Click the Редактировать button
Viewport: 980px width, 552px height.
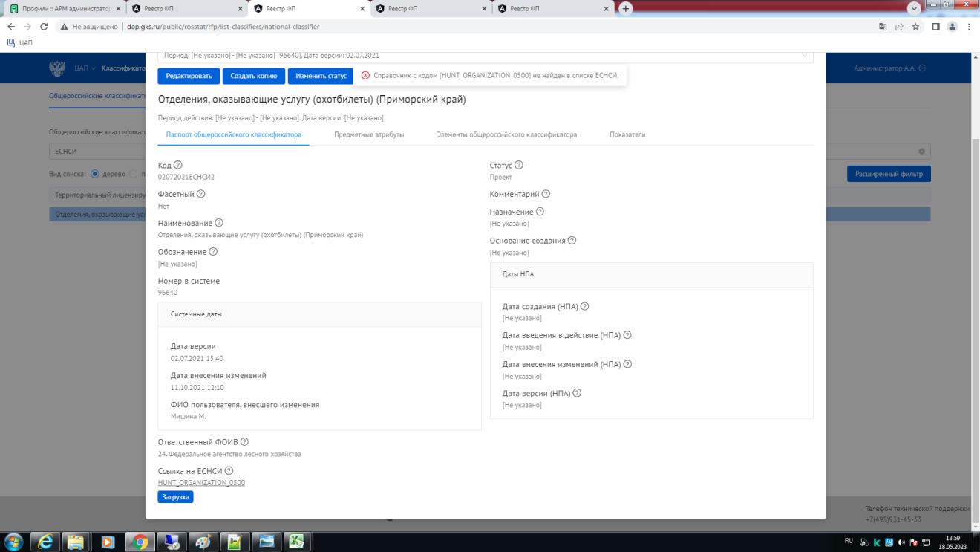(x=189, y=76)
